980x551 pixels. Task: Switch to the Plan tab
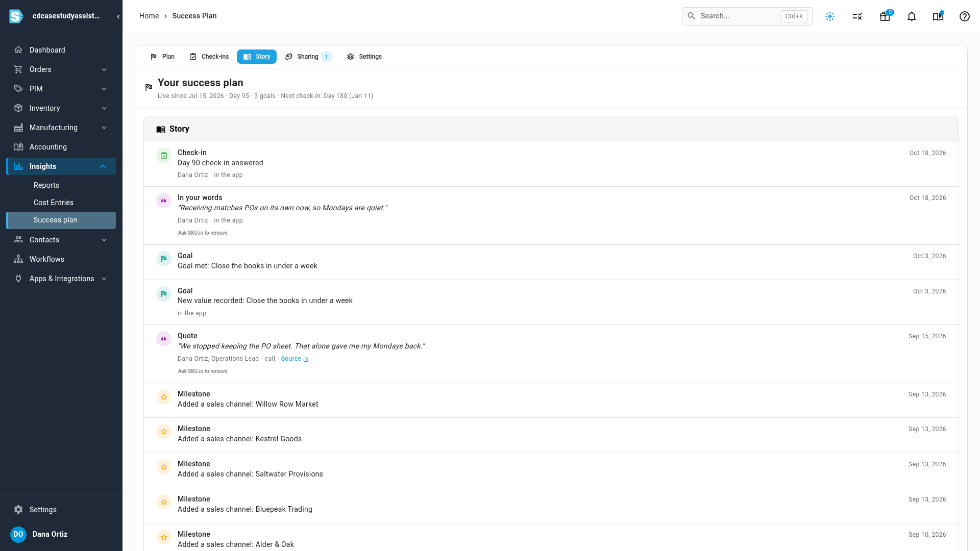162,57
